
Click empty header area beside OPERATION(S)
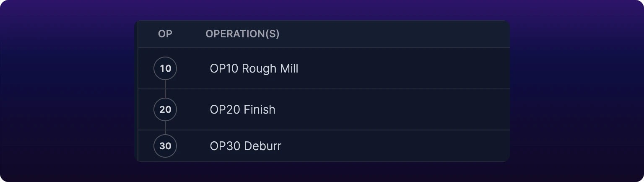394,34
